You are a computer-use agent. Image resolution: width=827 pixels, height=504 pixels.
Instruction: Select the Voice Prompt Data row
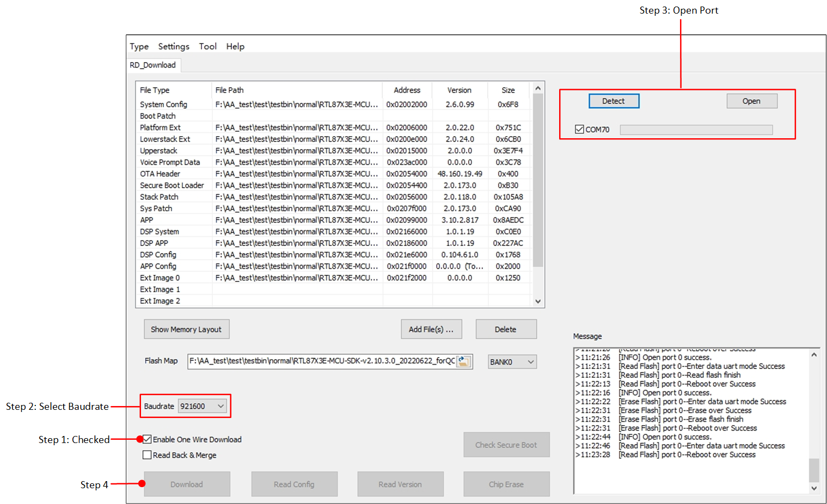point(334,162)
